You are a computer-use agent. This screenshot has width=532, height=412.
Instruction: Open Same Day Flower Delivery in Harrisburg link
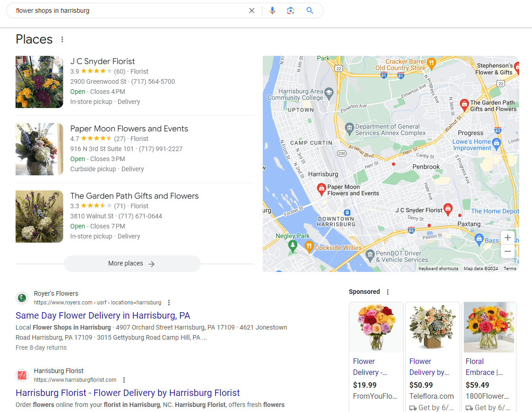click(x=103, y=315)
